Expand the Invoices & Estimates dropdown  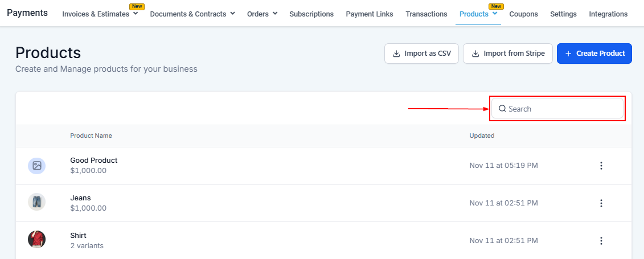[x=136, y=13]
